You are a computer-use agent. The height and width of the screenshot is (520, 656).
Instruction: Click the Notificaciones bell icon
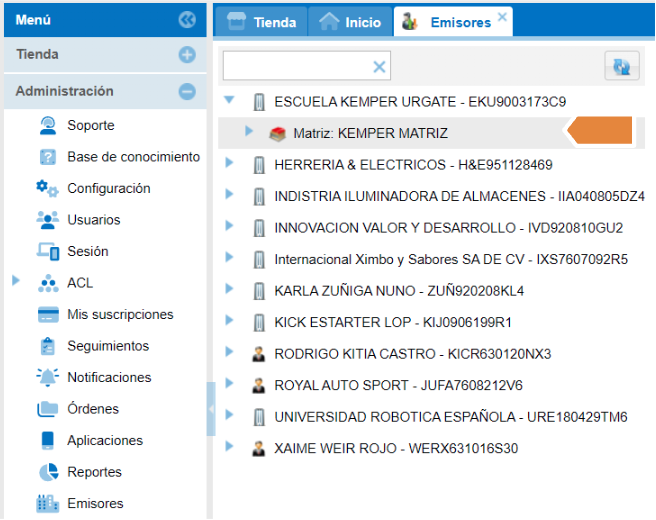click(x=47, y=377)
